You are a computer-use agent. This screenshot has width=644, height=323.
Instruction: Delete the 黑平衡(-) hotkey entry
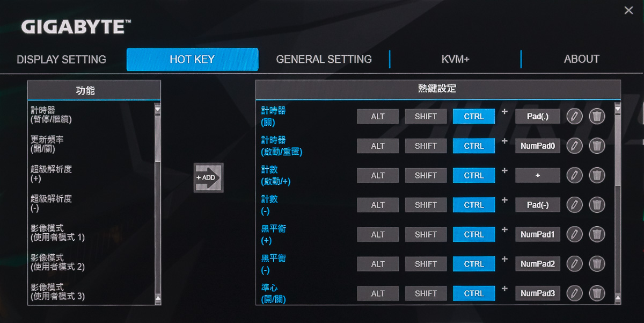tap(597, 264)
